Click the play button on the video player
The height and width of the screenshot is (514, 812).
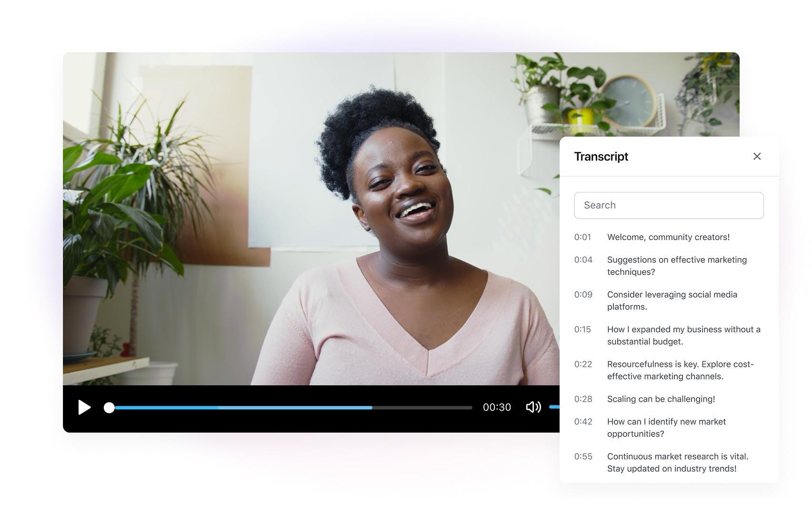click(84, 407)
